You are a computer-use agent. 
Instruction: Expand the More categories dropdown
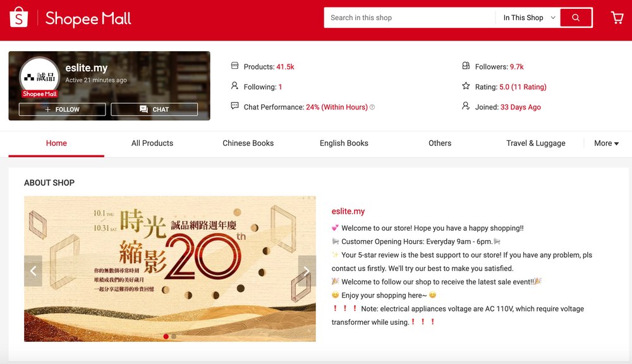[x=606, y=143]
